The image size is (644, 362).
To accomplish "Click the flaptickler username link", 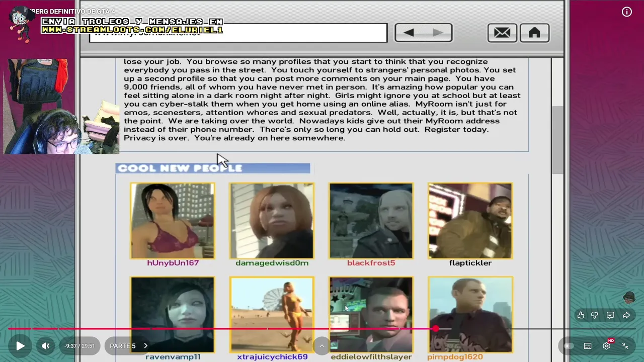I will tap(470, 263).
